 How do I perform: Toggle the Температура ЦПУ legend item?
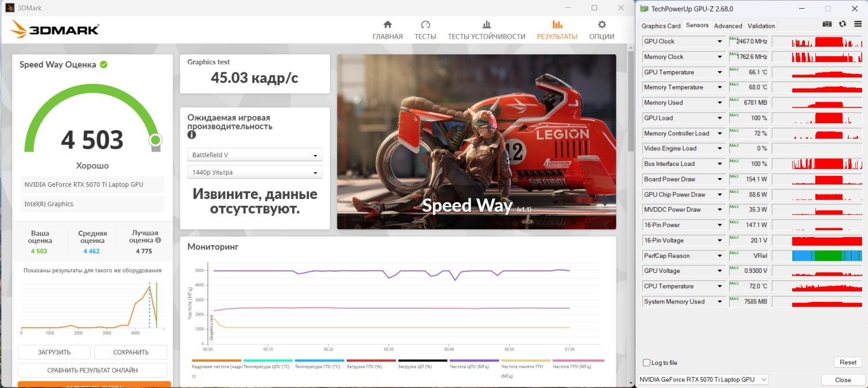(268, 364)
